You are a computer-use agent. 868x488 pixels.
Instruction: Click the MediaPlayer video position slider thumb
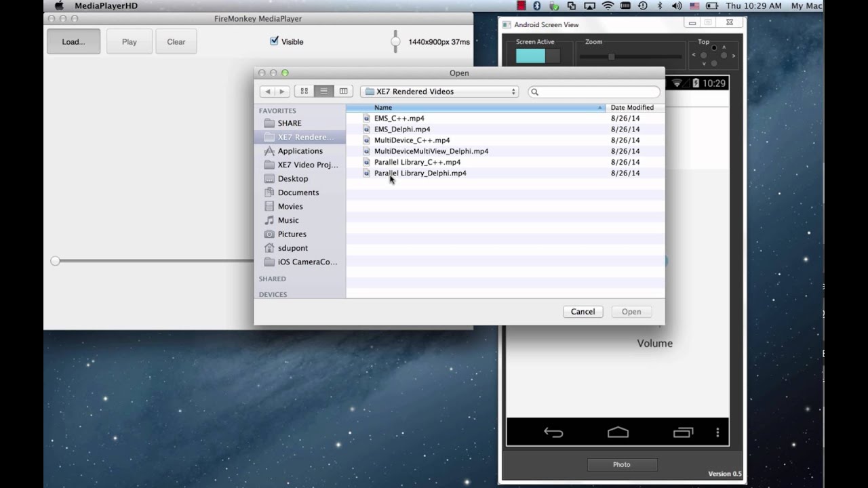tap(55, 261)
